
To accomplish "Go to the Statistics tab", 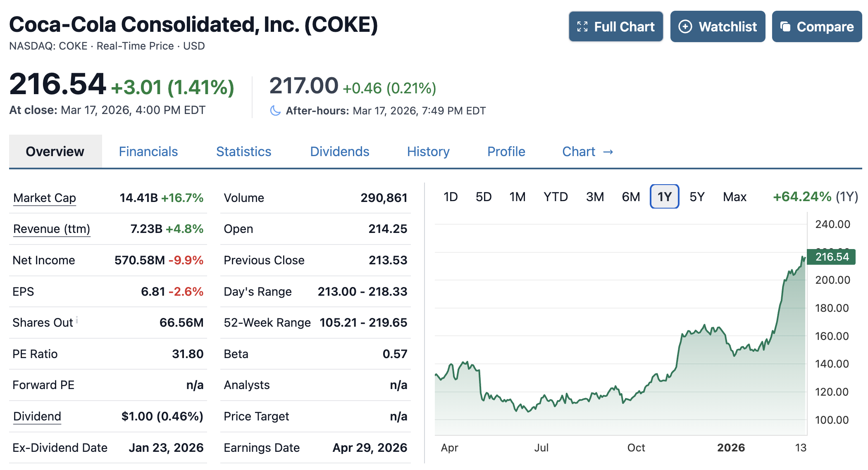I will [243, 152].
